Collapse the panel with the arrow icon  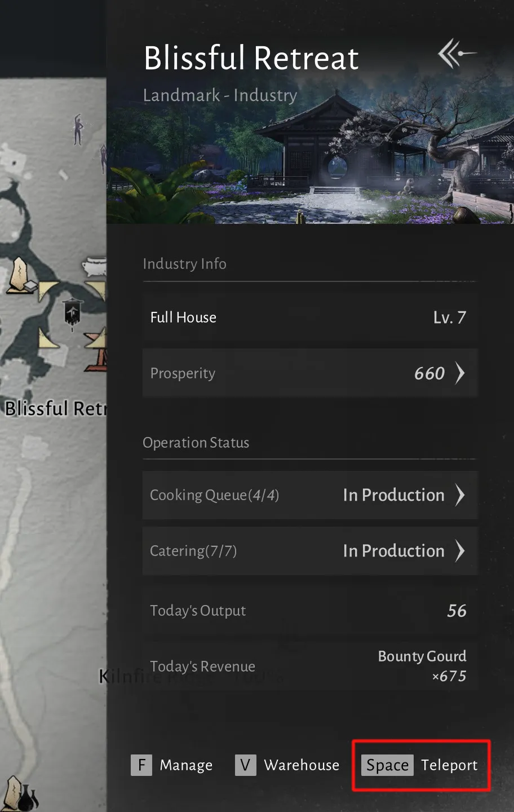click(457, 54)
